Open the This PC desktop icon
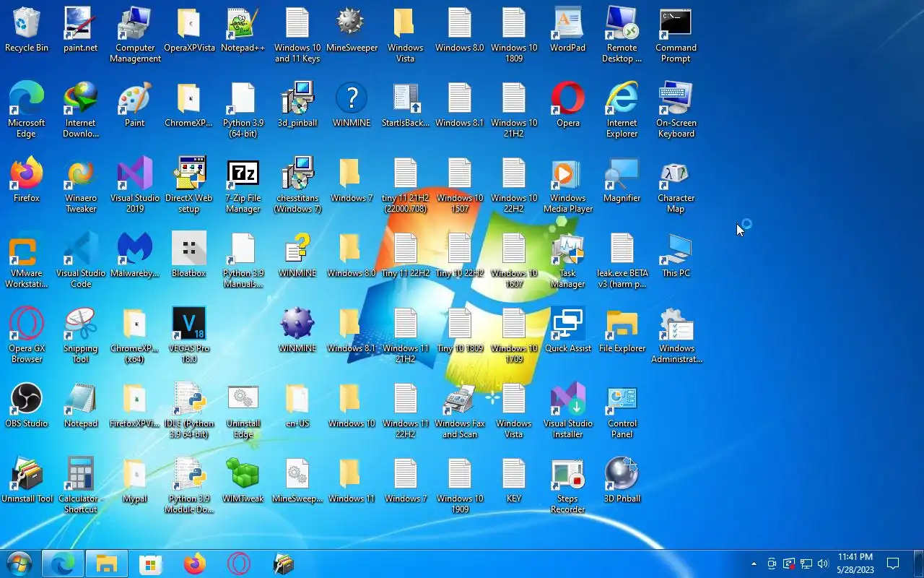Viewport: 924px width, 578px height. (676, 256)
